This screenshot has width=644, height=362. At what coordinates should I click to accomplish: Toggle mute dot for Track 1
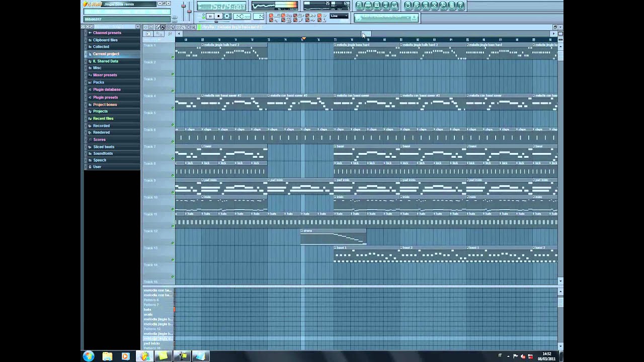coord(173,57)
